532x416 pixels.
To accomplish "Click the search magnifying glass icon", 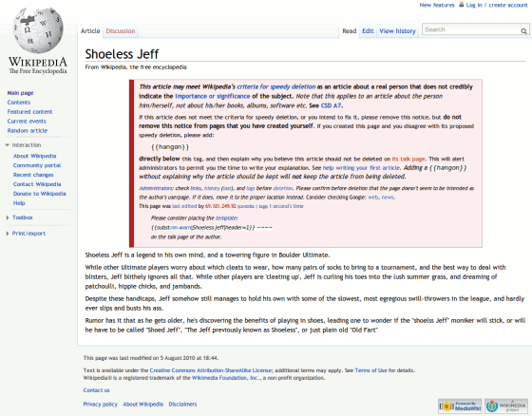I will (523, 31).
